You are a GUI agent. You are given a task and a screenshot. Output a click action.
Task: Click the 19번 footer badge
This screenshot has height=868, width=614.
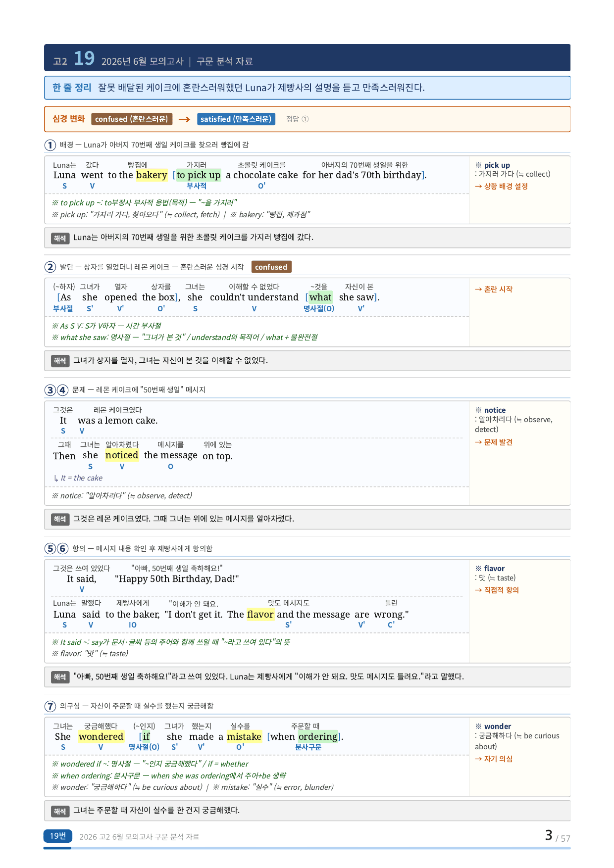(x=58, y=836)
